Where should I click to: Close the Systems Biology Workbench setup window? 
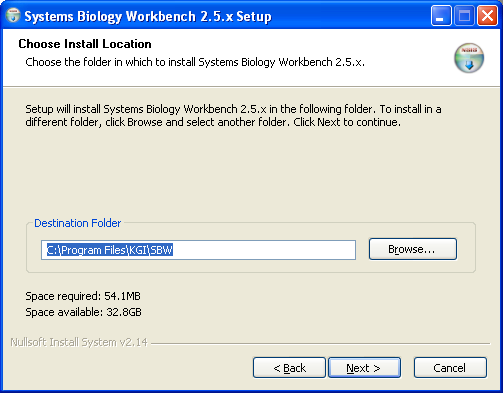tap(488, 16)
